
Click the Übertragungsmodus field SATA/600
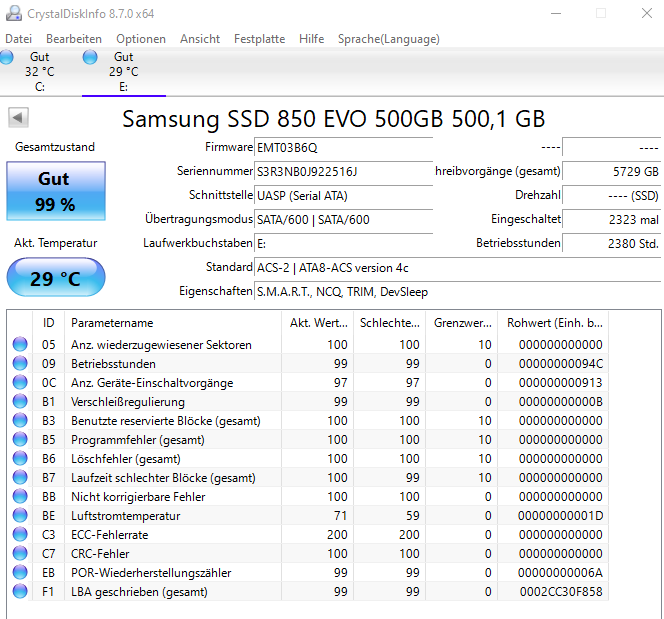(x=343, y=220)
